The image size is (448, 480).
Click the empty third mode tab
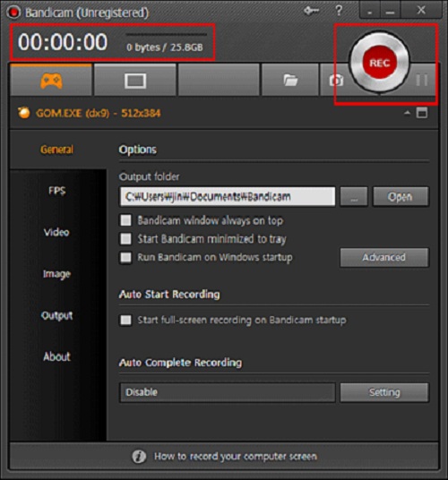pos(219,81)
